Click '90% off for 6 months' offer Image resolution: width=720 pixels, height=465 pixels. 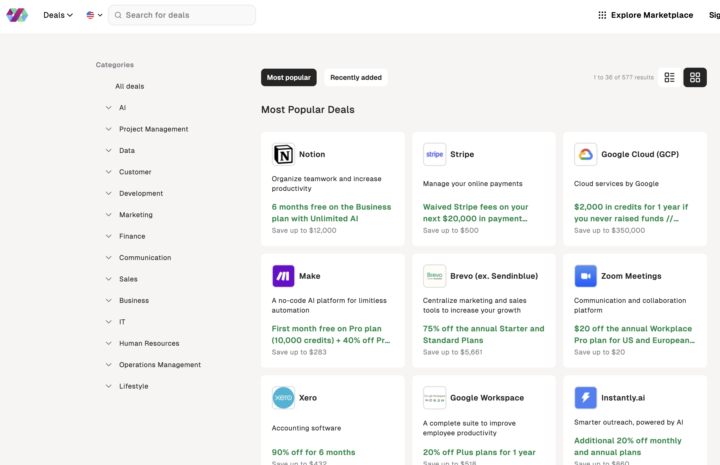314,452
